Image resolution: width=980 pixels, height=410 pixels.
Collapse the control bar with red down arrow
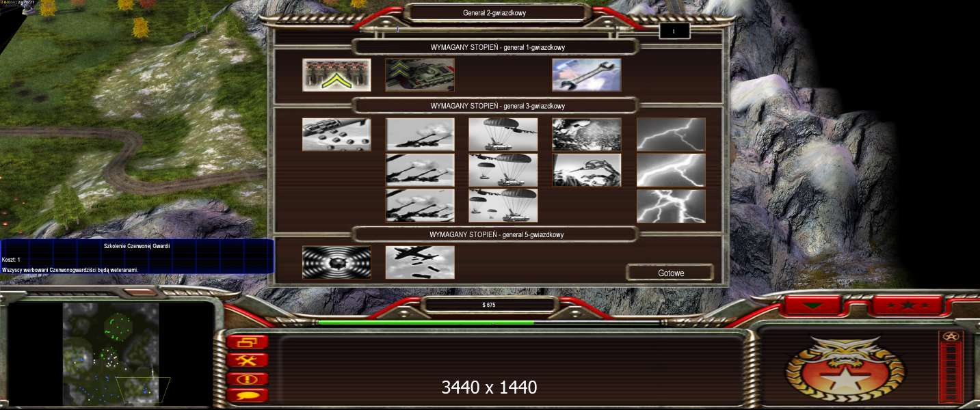(812, 305)
